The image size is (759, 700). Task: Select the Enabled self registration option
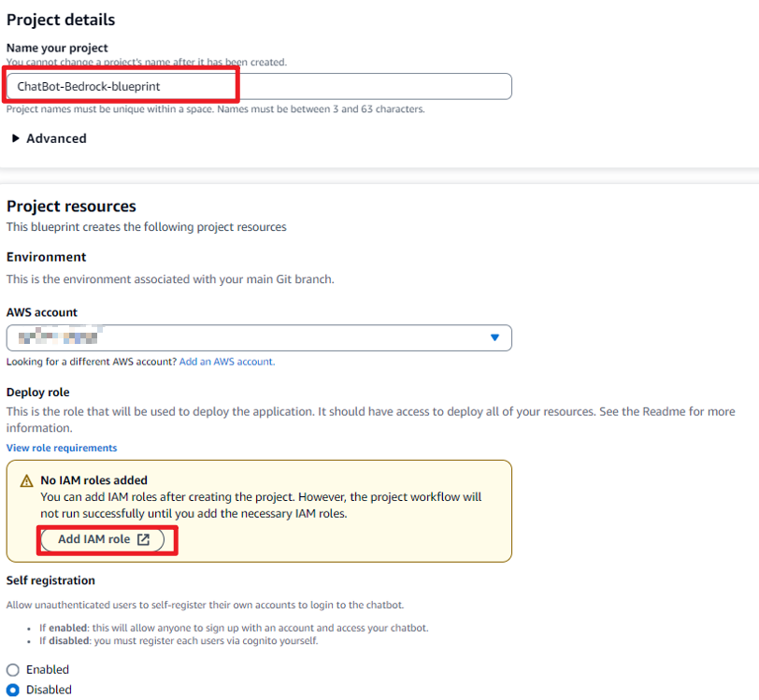click(13, 670)
